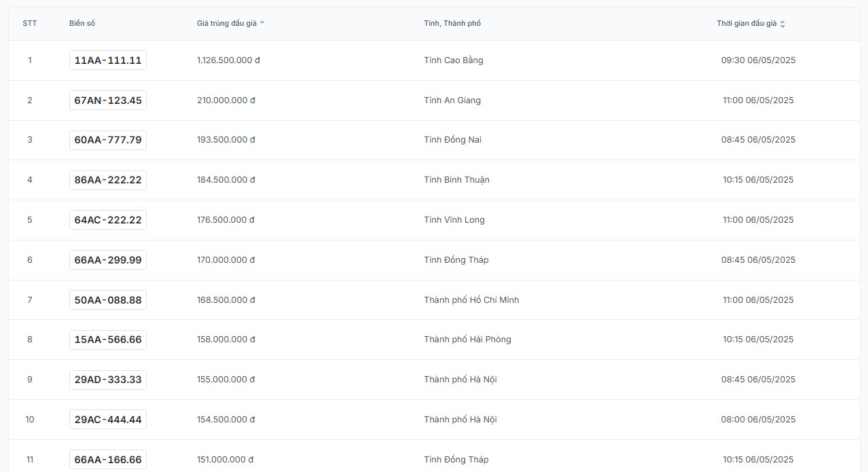Click the price 1.126.500.000 đ cell
Image resolution: width=868 pixels, height=472 pixels.
[228, 60]
